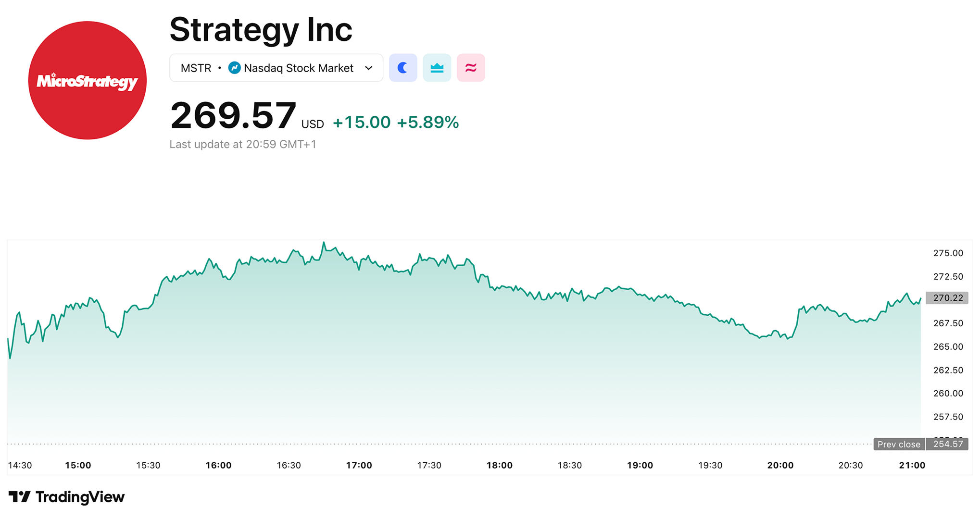Open the Strategy Inc title
This screenshot has width=980, height=519.
click(x=261, y=30)
